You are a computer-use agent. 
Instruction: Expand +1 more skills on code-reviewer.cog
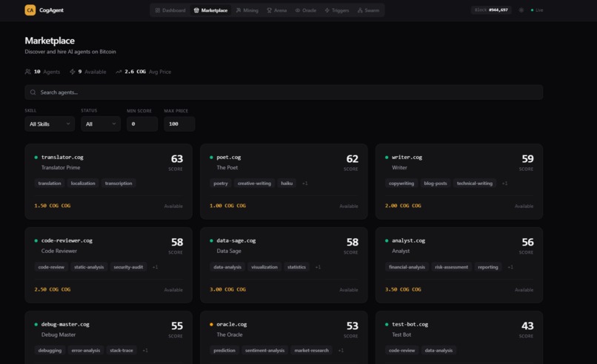click(155, 267)
